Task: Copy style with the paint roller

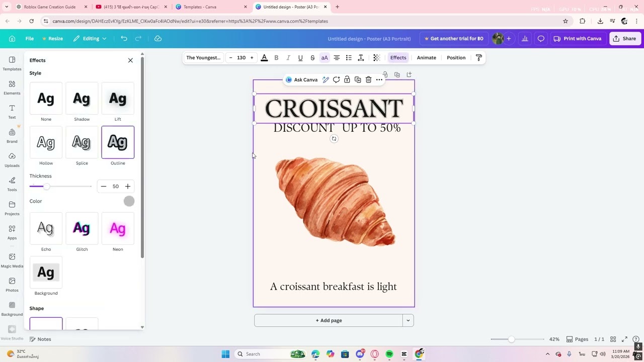Action: (479, 58)
